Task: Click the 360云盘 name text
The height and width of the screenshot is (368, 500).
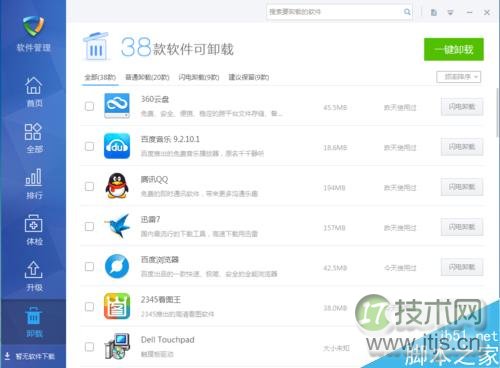Action: (x=155, y=99)
